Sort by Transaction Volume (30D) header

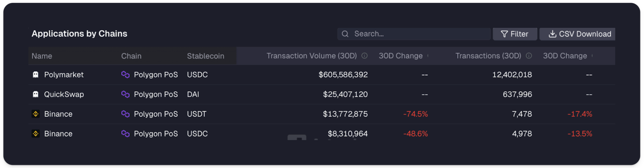point(311,56)
